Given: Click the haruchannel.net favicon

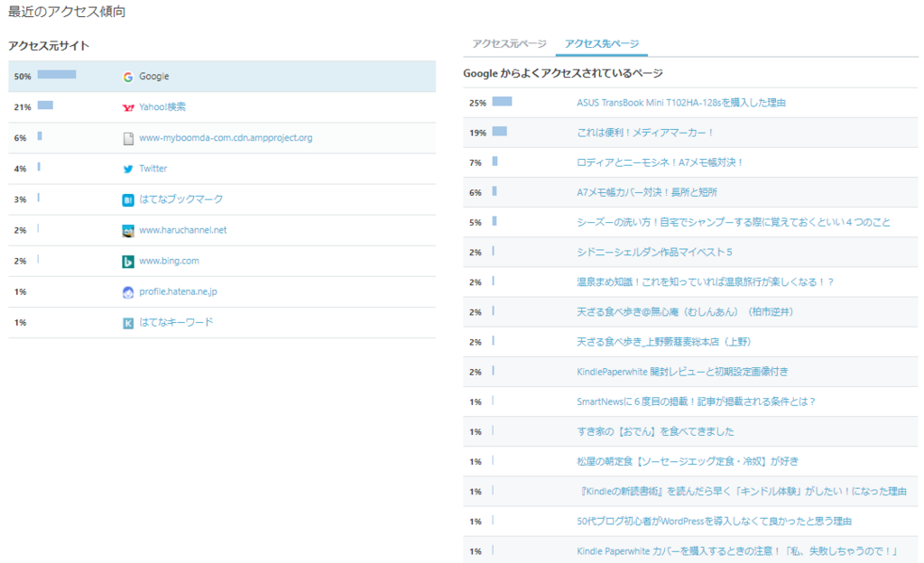Looking at the screenshot, I should point(128,231).
